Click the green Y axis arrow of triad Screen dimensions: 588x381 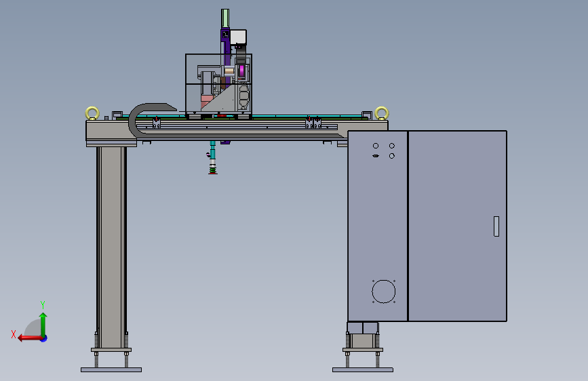pyautogui.click(x=43, y=324)
